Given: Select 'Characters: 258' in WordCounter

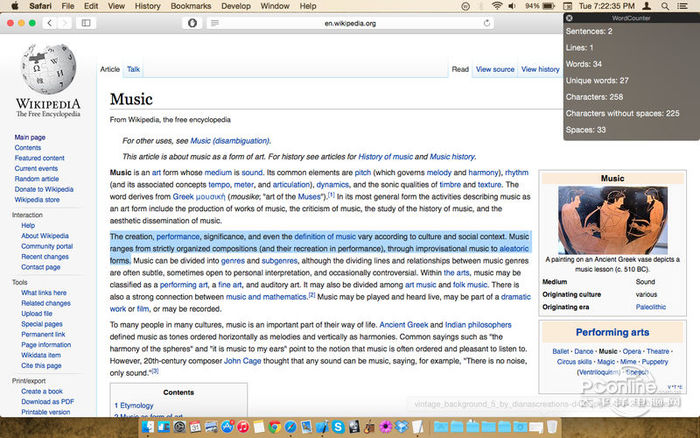Looking at the screenshot, I should 594,97.
